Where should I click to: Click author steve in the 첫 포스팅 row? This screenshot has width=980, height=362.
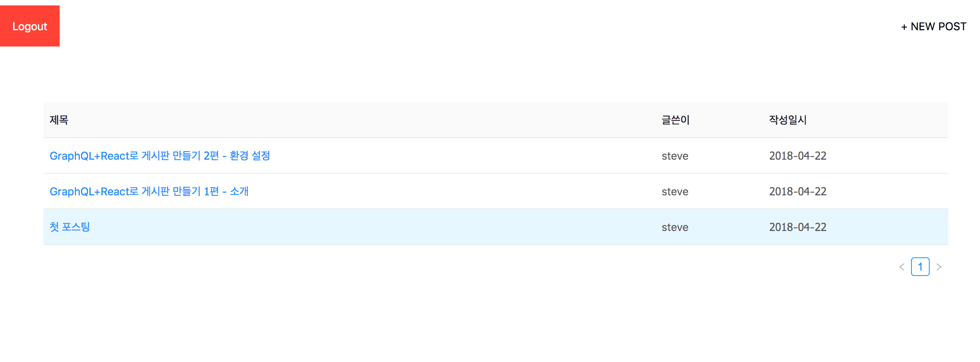click(x=675, y=227)
